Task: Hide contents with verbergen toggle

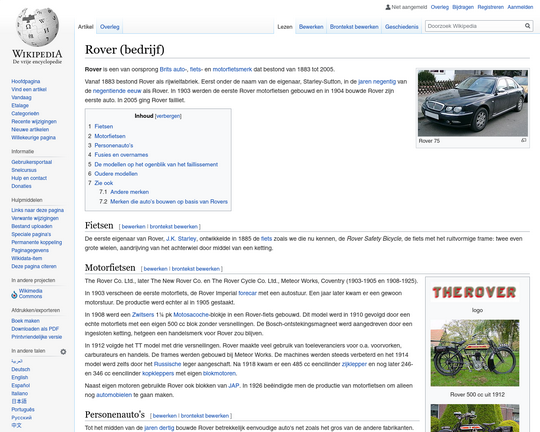Action: (168, 116)
